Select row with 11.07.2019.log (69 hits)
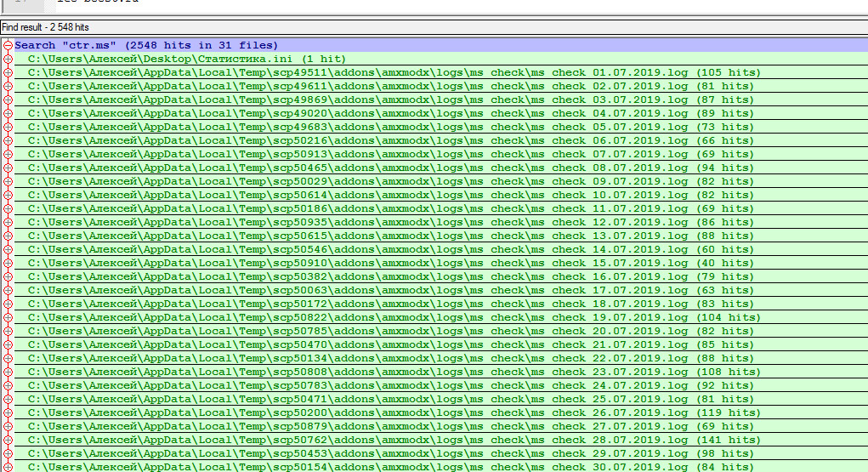 coord(440,209)
